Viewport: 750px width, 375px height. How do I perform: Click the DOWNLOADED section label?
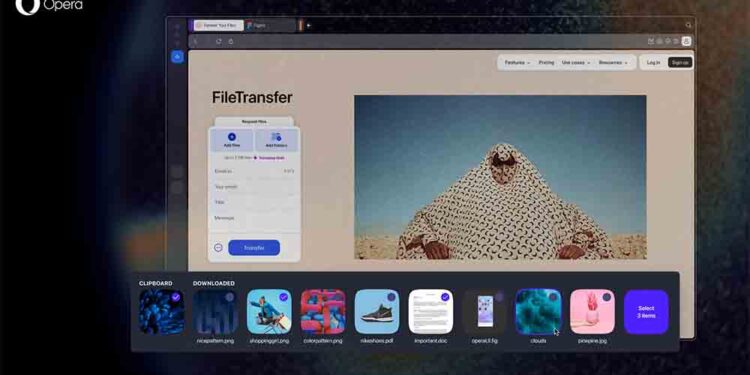click(214, 283)
